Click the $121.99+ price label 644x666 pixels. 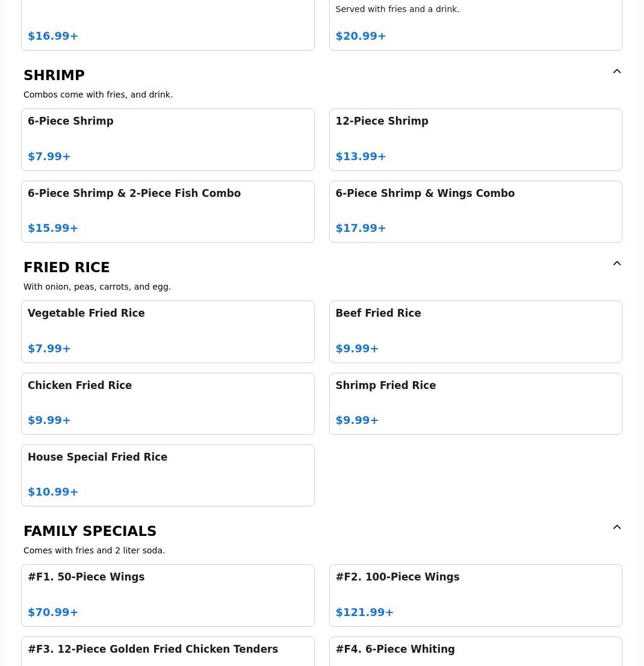click(364, 612)
